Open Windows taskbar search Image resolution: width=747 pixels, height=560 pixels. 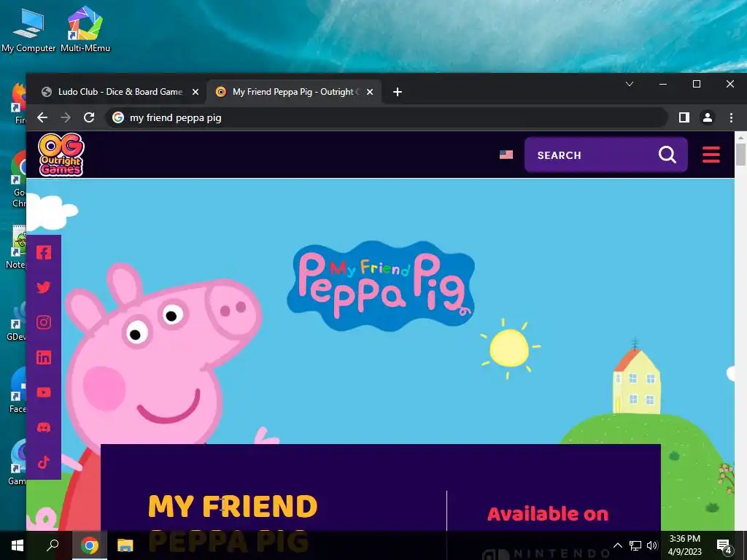[x=53, y=545]
